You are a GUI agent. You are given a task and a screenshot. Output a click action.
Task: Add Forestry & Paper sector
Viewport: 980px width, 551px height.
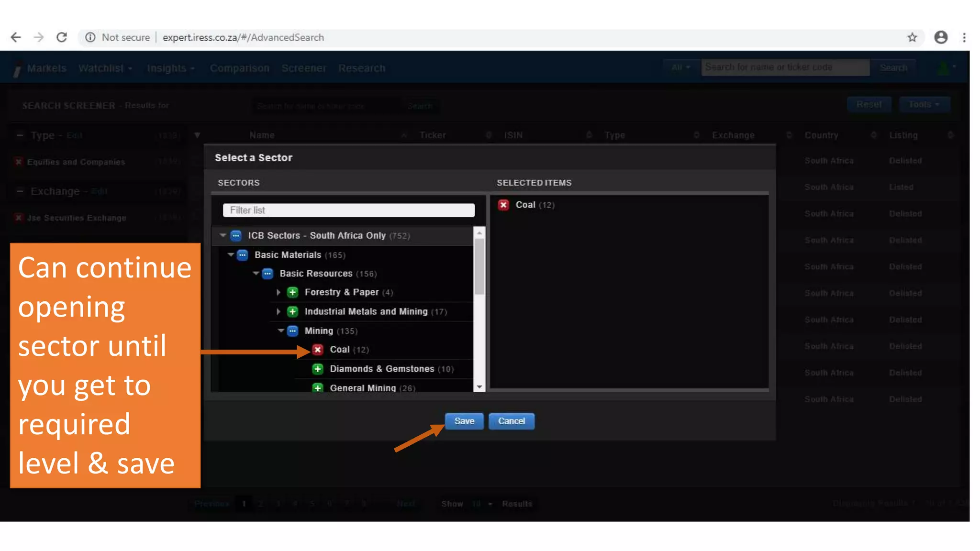point(292,292)
